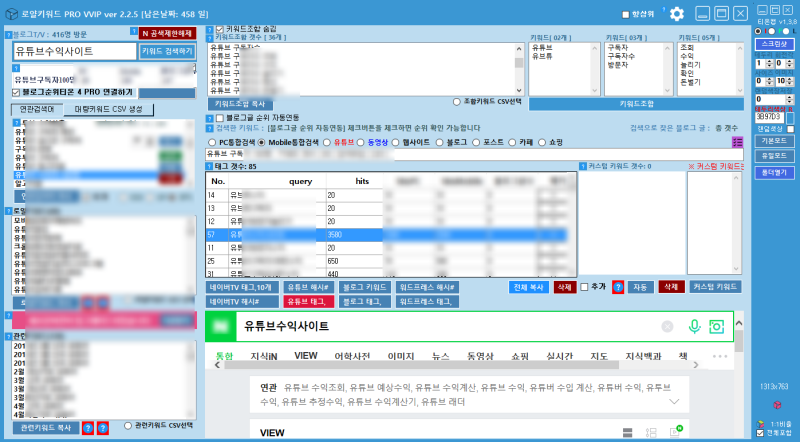Open Naver 지도 tab

pos(599,356)
